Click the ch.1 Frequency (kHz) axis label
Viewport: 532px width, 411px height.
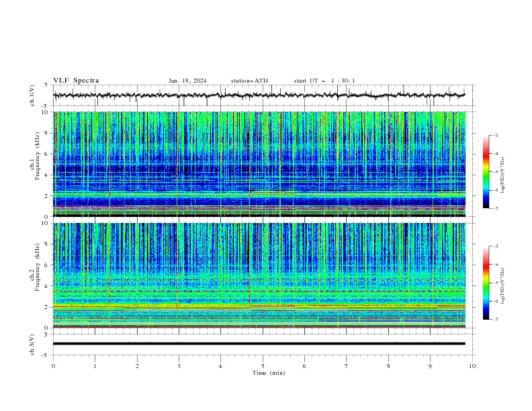tap(35, 156)
